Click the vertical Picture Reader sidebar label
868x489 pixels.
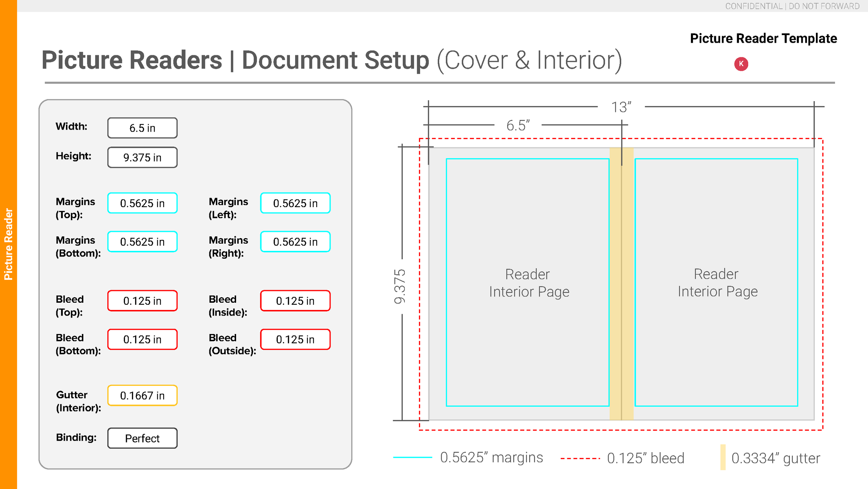[x=8, y=244]
